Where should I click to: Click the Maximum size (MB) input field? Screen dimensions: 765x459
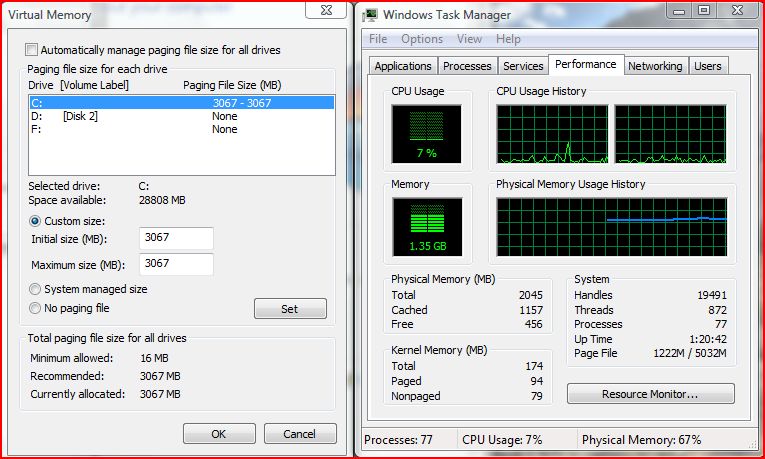(x=176, y=264)
